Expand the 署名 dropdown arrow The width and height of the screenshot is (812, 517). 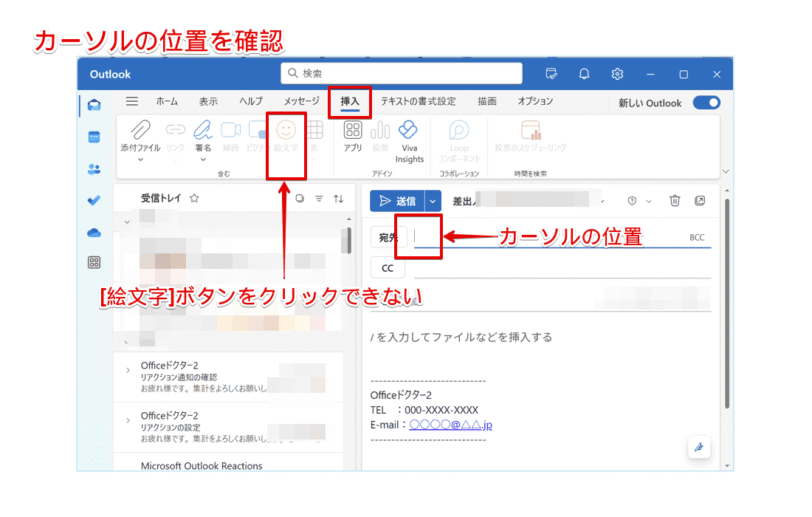click(203, 160)
